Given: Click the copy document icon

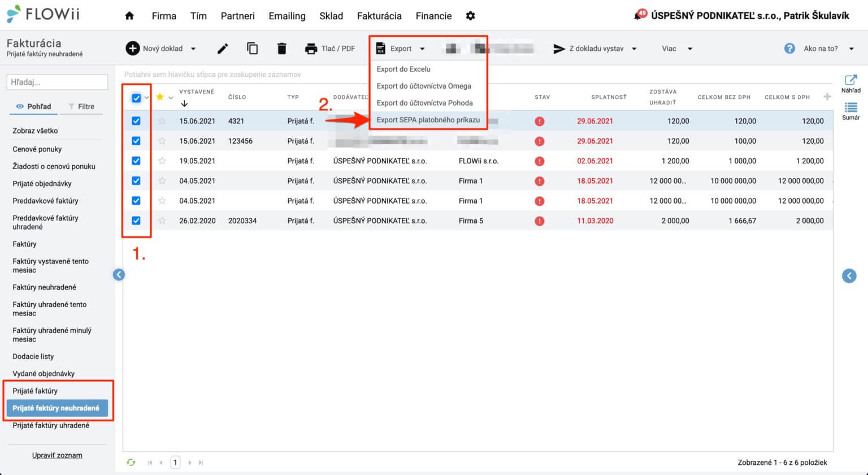Looking at the screenshot, I should (252, 49).
